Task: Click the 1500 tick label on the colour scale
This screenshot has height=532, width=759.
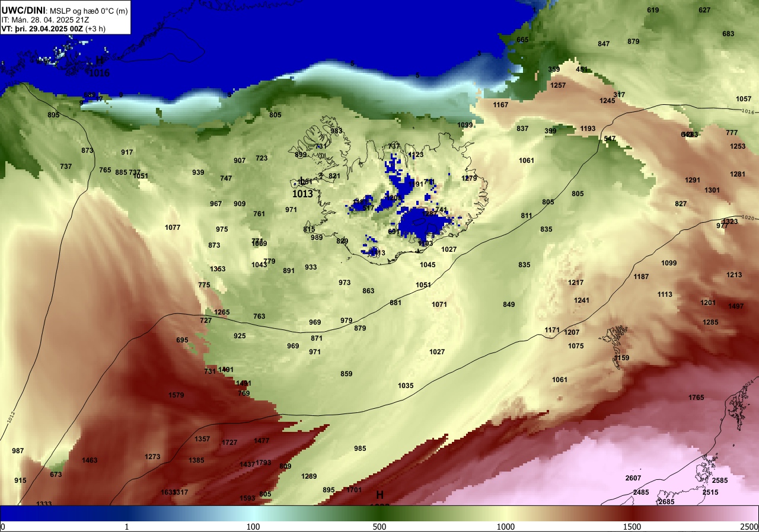Action: 632,527
